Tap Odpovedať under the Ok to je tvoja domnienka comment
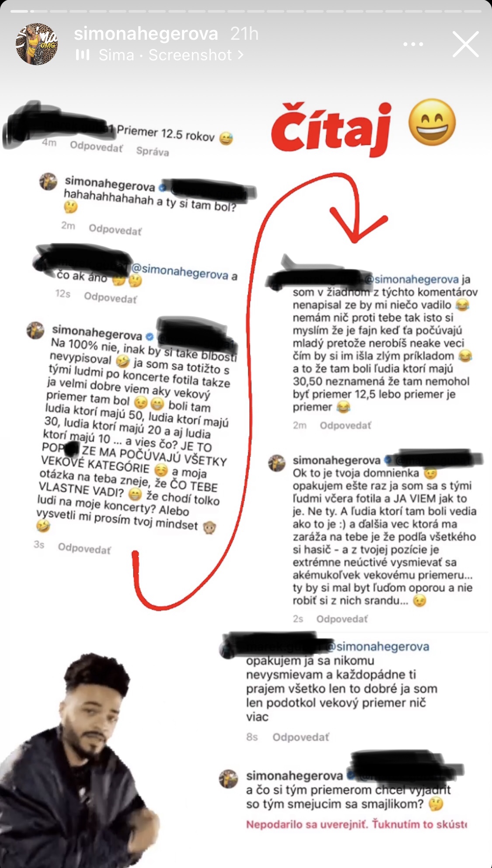Screen dimensions: 492x868 point(342,619)
